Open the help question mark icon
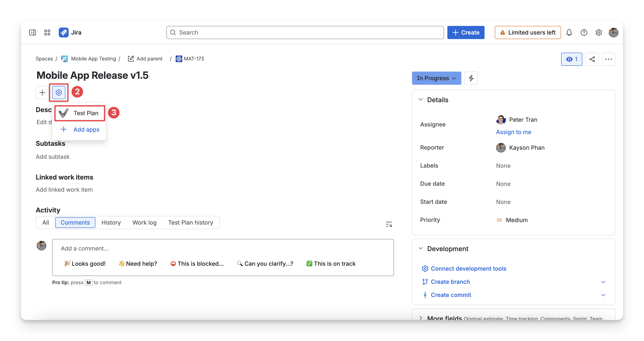The image size is (644, 341). (x=584, y=32)
